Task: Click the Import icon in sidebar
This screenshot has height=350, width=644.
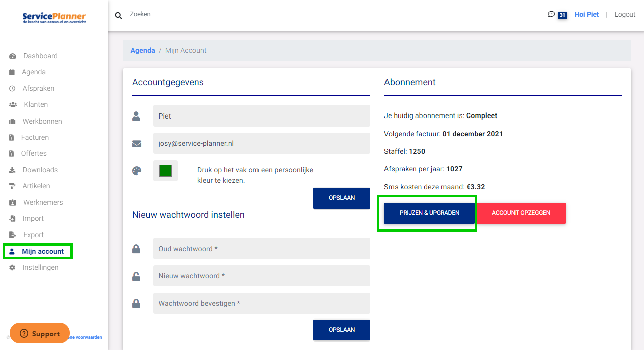Action: click(12, 219)
